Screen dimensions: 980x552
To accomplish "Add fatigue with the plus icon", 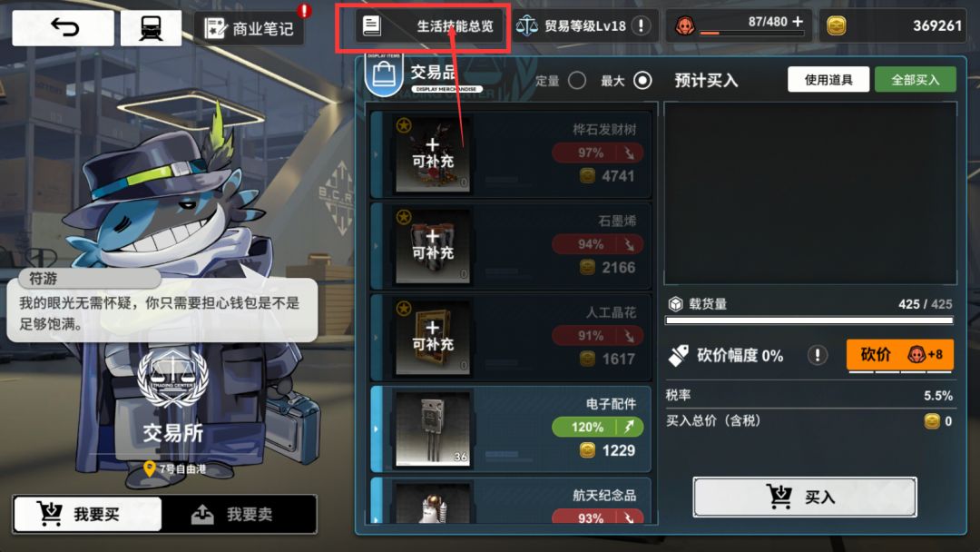I will (798, 21).
